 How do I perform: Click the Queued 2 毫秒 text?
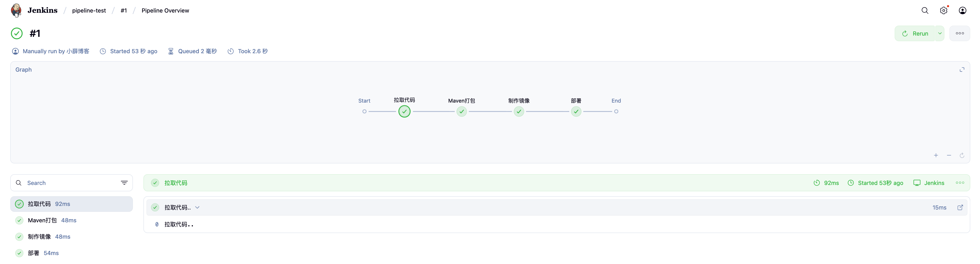pyautogui.click(x=197, y=51)
